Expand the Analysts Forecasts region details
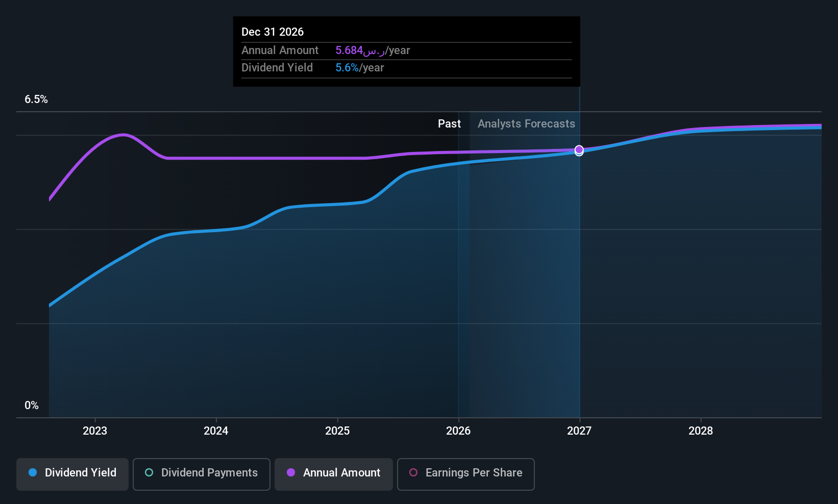Viewport: 838px width, 504px height. click(526, 123)
